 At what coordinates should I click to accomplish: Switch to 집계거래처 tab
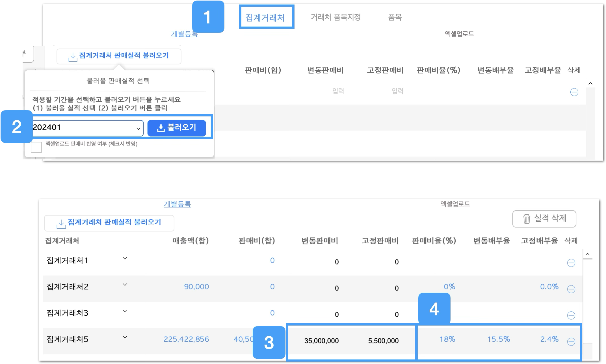click(265, 18)
